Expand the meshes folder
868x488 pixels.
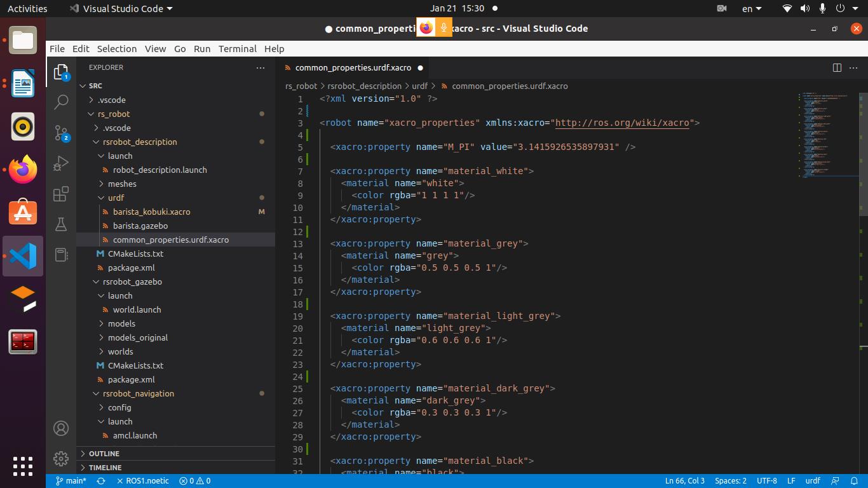pyautogui.click(x=122, y=184)
